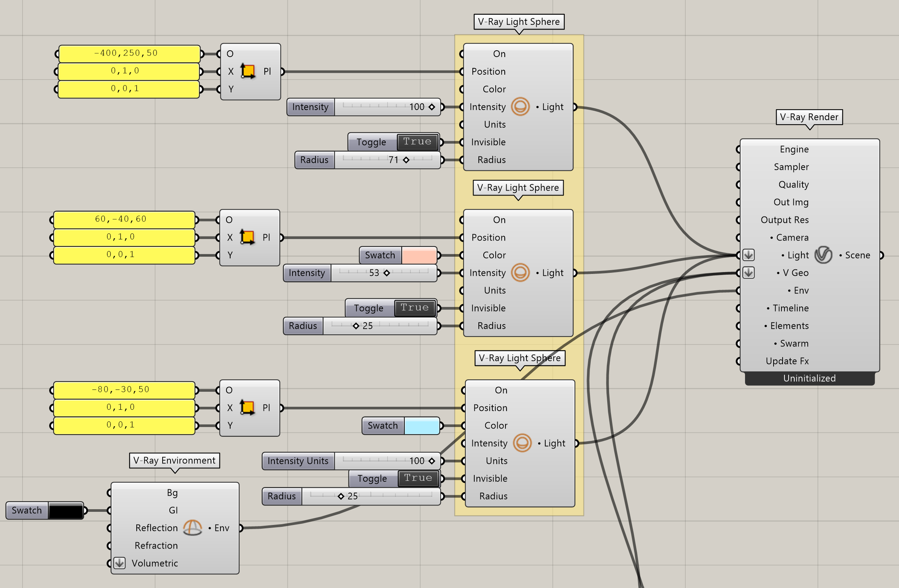899x588 pixels.
Task: Click the GI input of V-Ray Environment
Action: 173,510
